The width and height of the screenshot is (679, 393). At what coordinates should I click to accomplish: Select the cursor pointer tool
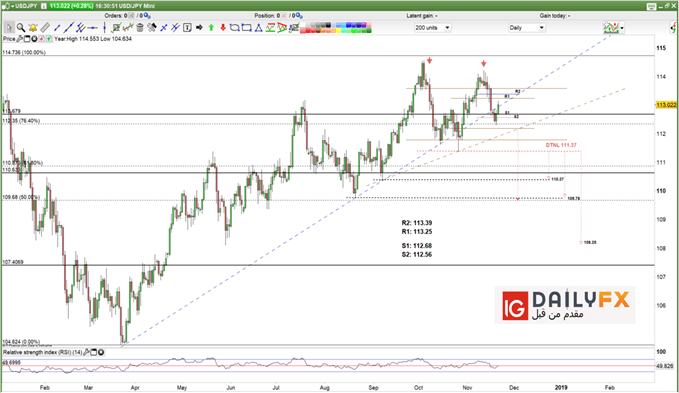tap(9, 28)
